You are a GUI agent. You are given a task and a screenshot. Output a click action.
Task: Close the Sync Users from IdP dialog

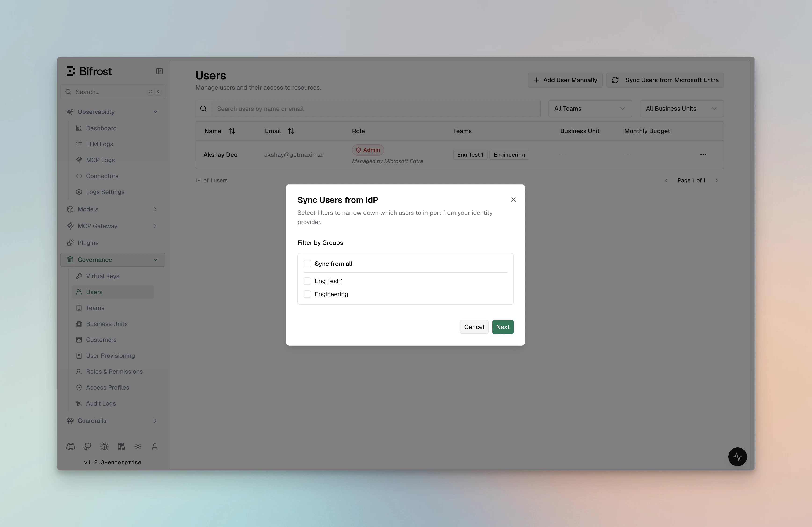coord(514,199)
